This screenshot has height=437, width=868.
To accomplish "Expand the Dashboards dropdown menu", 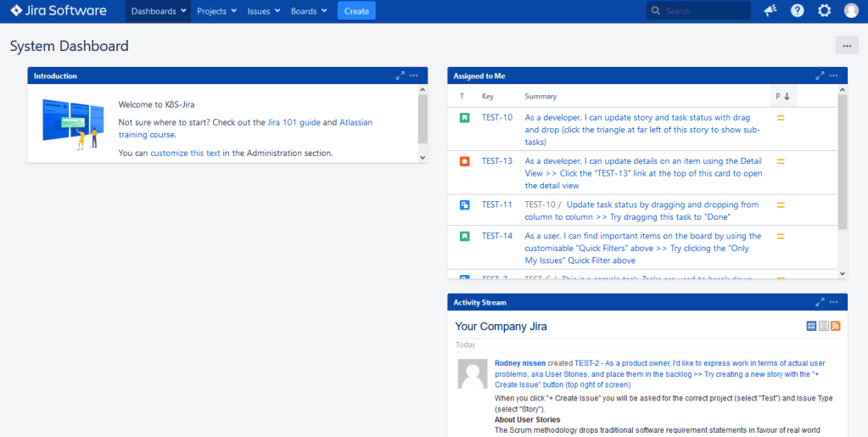I will coord(159,11).
